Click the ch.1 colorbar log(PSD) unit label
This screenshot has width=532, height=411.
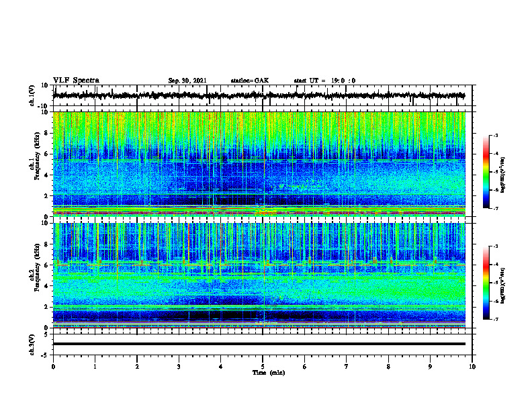[x=502, y=175]
